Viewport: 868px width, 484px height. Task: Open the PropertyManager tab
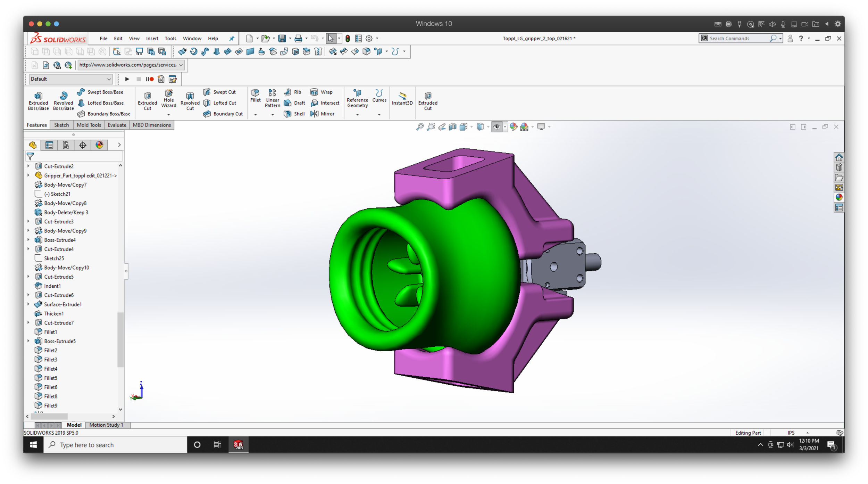[x=49, y=145]
